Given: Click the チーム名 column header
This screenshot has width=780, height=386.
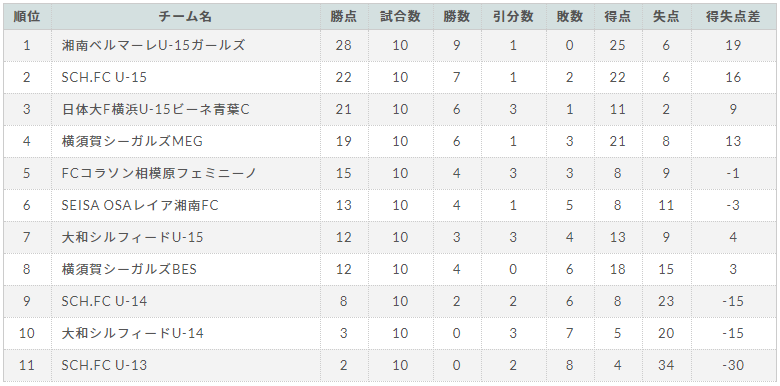Looking at the screenshot, I should (x=186, y=16).
